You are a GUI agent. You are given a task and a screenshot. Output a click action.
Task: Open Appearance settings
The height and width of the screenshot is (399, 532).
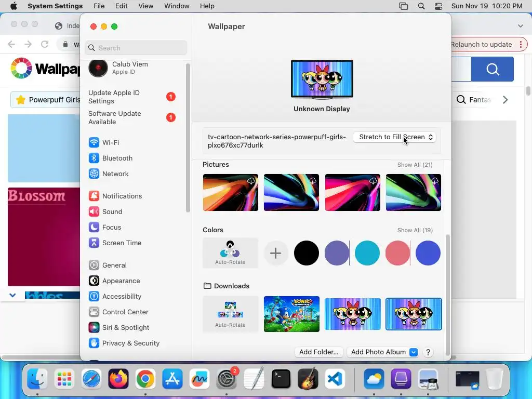(114, 281)
